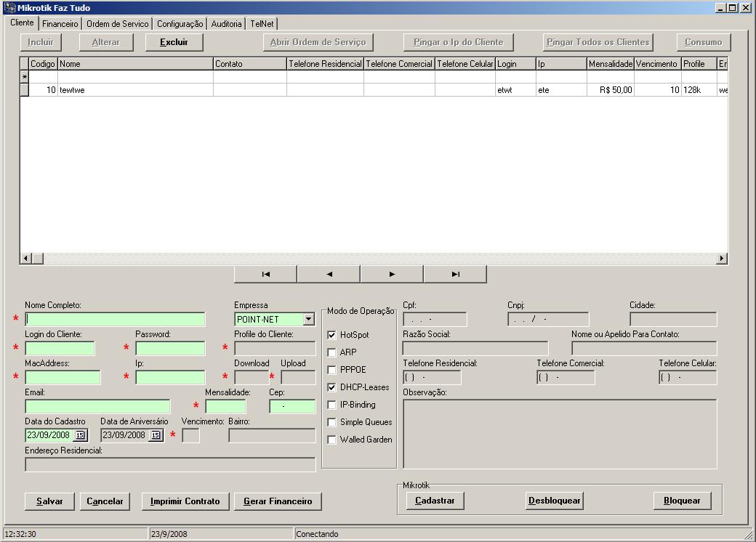Viewport: 756px width, 542px height.
Task: Jump to last record button
Action: (x=455, y=274)
